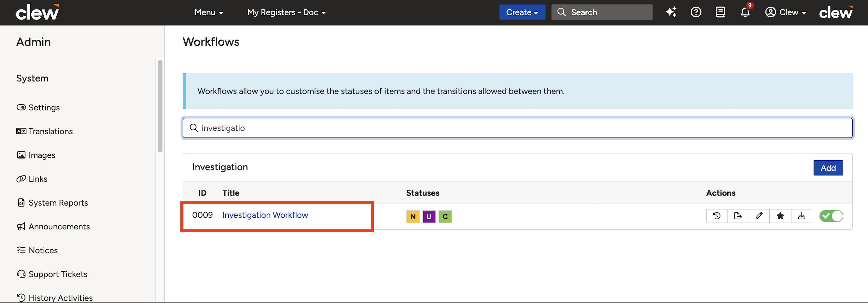Click the download icon for Investigation Workflow
The width and height of the screenshot is (868, 303).
point(802,216)
